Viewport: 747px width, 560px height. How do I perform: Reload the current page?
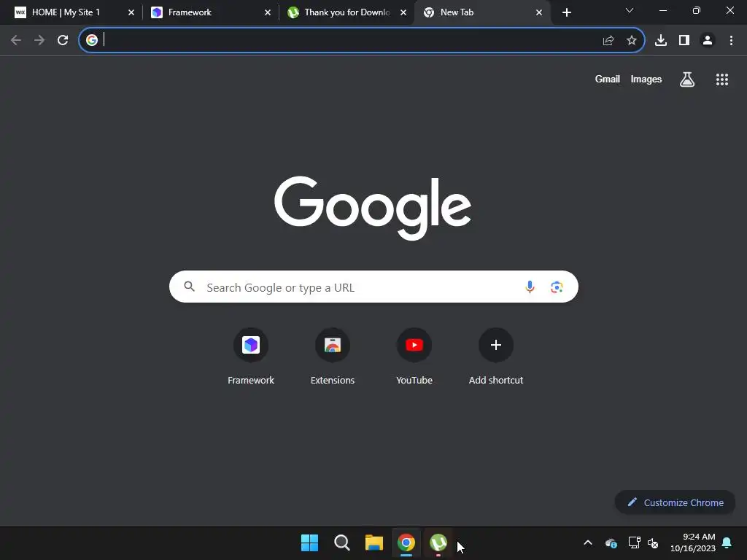63,41
